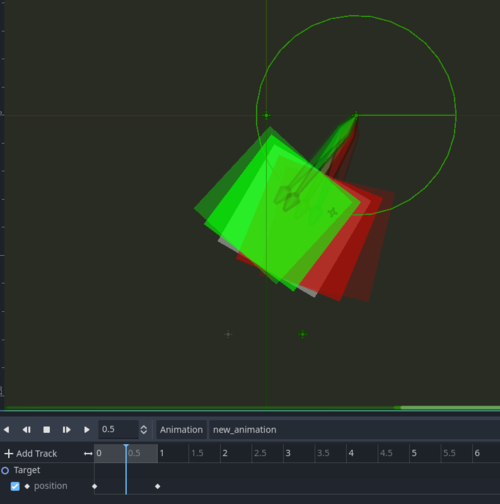The height and width of the screenshot is (504, 500).
Task: Click the timeline ruler at 3 seconds
Action: click(288, 453)
